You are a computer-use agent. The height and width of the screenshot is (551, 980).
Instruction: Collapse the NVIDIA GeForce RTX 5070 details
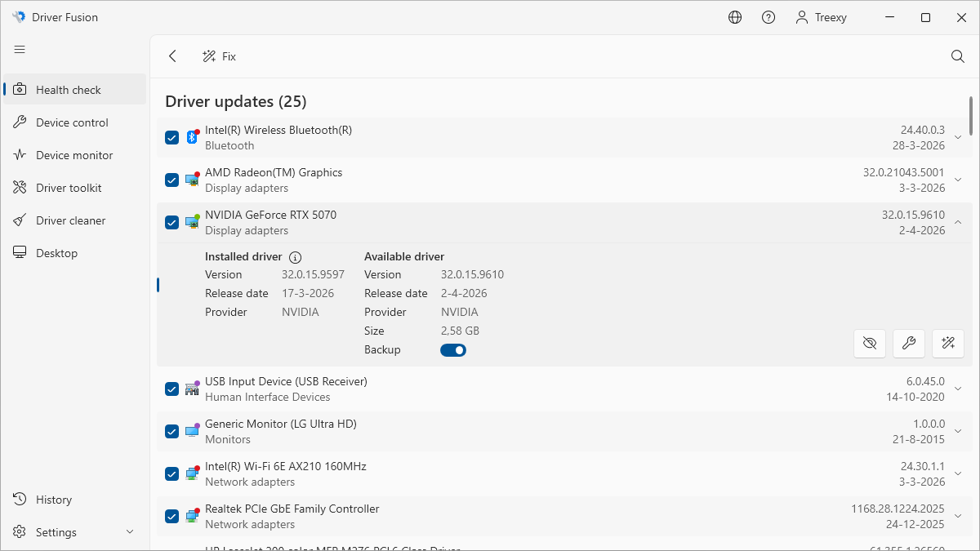[x=959, y=222]
